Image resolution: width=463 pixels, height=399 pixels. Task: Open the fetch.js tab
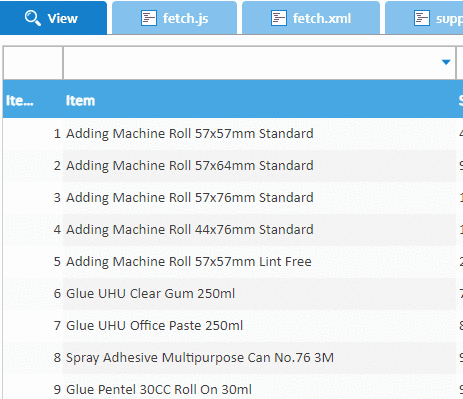click(x=174, y=18)
